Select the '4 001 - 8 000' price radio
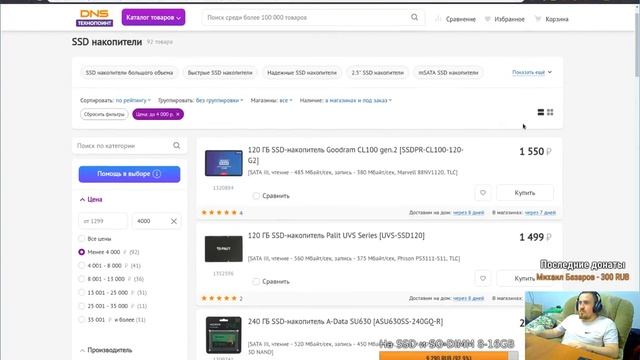The width and height of the screenshot is (640, 360). (82, 266)
